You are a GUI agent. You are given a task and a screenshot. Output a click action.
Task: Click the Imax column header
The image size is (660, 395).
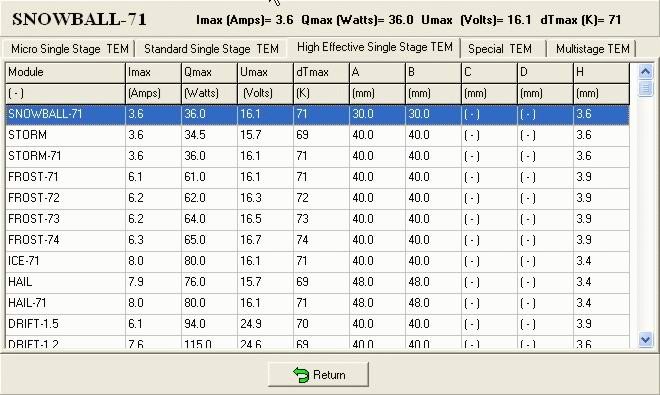click(x=153, y=72)
